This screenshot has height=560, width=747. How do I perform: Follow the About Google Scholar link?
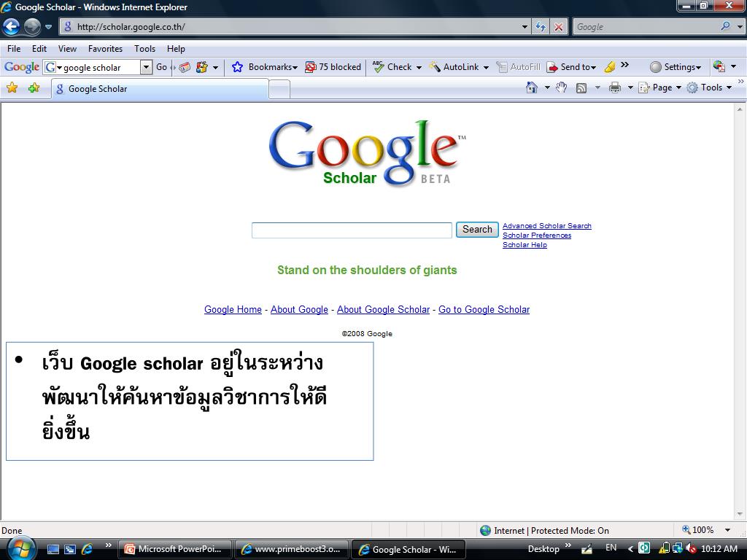point(384,309)
